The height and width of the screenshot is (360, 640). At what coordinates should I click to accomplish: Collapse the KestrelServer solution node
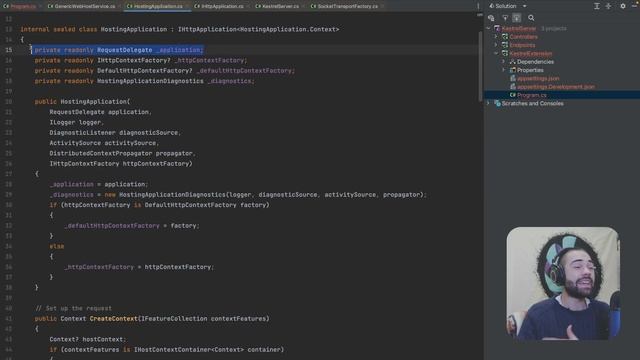coord(488,29)
